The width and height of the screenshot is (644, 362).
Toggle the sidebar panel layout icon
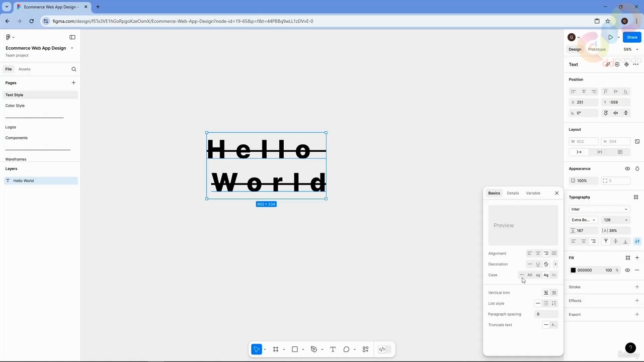72,37
